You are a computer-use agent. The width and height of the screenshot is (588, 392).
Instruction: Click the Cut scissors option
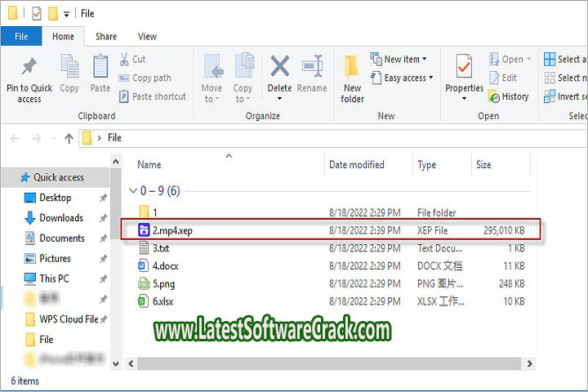tap(132, 60)
